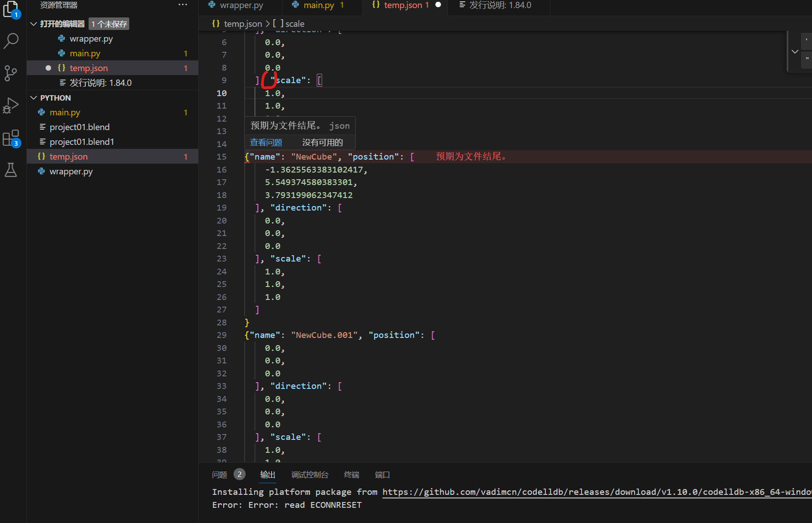Image resolution: width=812 pixels, height=523 pixels.
Task: Click Python icon of wrapper.py open editor
Action: click(61, 39)
